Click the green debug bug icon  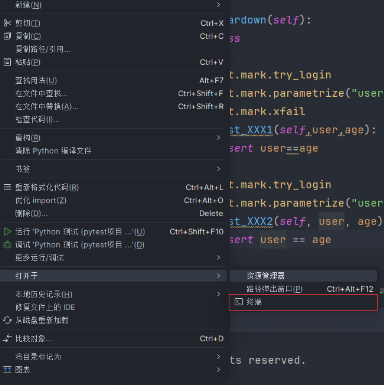pyautogui.click(x=7, y=245)
